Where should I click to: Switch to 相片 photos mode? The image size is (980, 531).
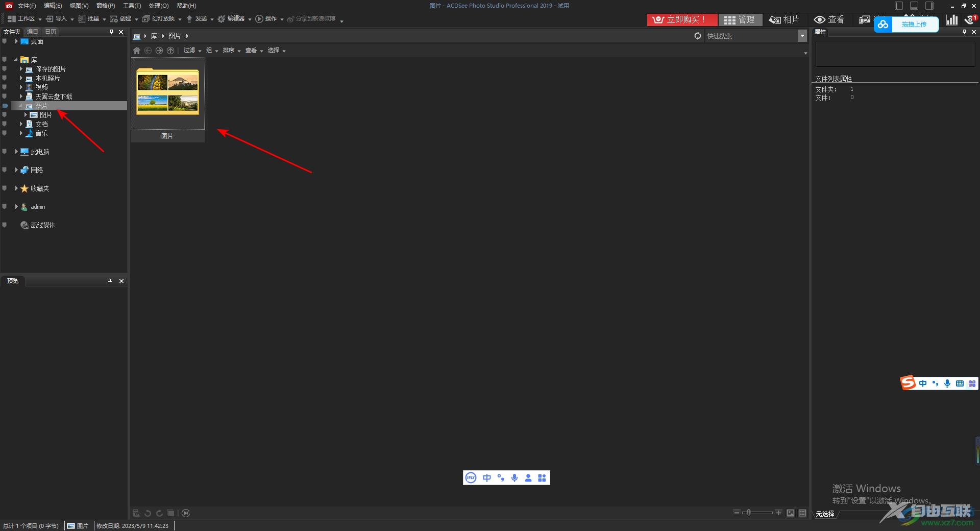tap(785, 19)
